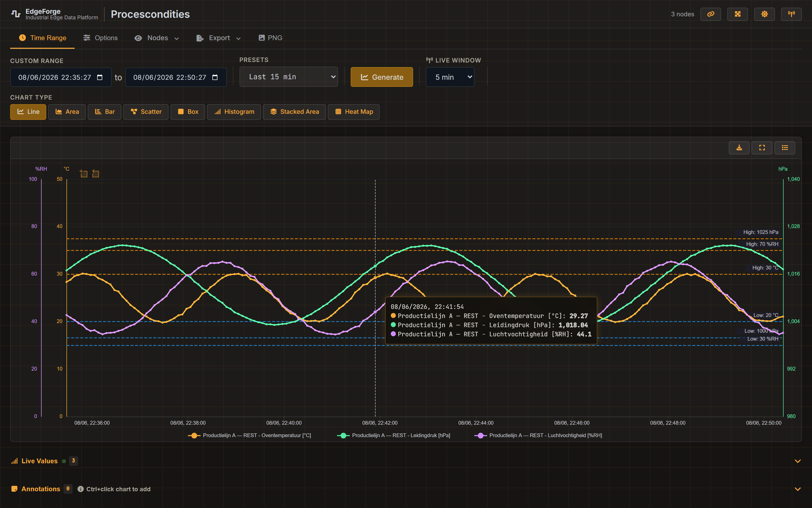Click the Procescondities page title
The image size is (812, 508).
[150, 14]
